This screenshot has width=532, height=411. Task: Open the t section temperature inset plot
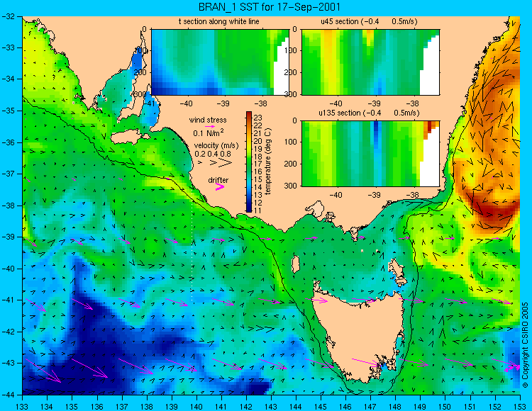[220, 62]
